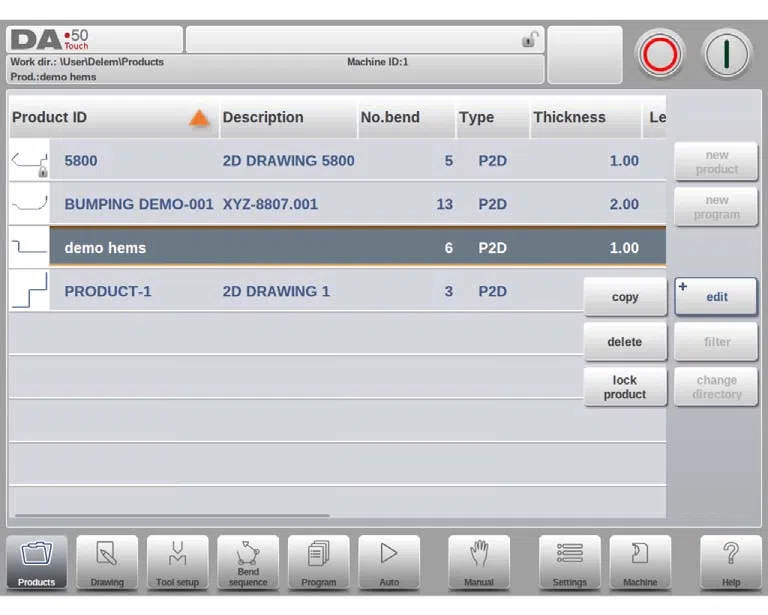
Task: Open Help question mark
Action: [731, 562]
